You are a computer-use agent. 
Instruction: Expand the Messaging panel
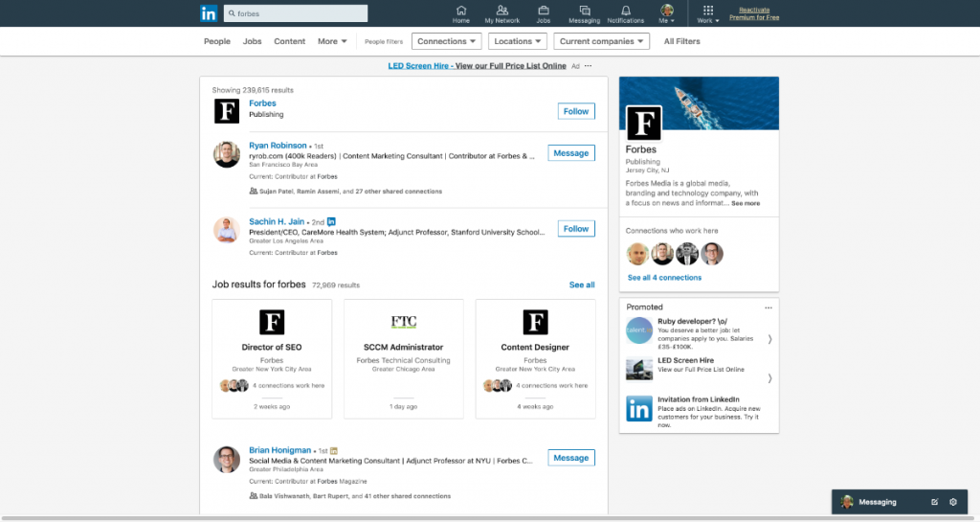tap(878, 502)
